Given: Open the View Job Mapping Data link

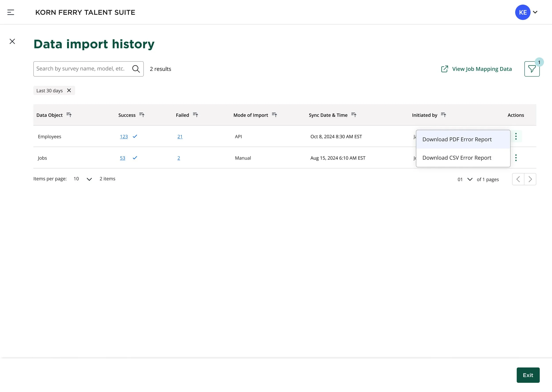Looking at the screenshot, I should (476, 69).
